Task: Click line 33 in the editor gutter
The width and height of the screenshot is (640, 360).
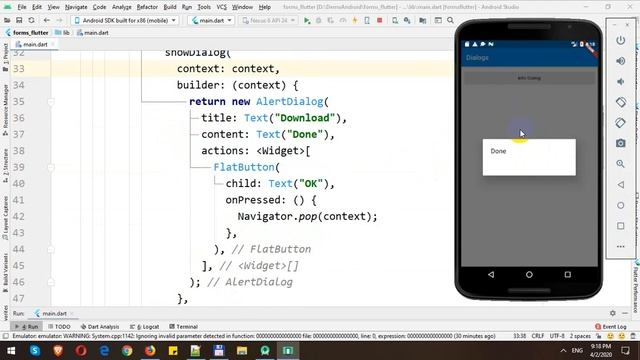Action: (x=18, y=69)
